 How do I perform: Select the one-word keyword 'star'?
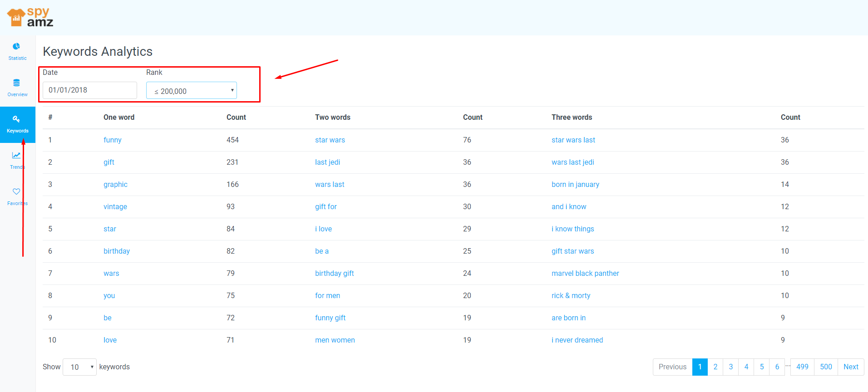point(110,229)
